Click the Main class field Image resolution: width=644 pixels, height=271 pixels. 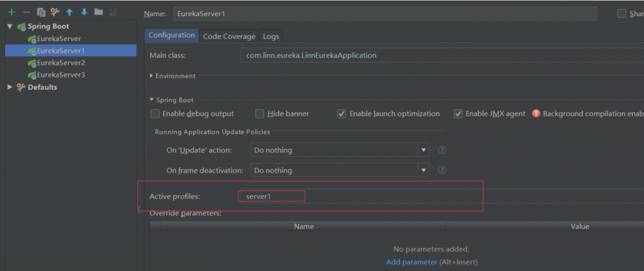click(442, 55)
